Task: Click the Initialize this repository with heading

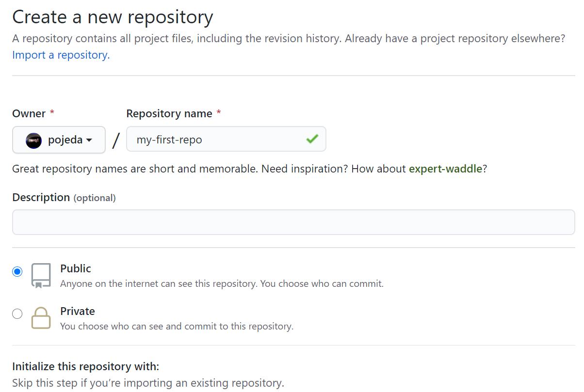Action: [x=85, y=366]
